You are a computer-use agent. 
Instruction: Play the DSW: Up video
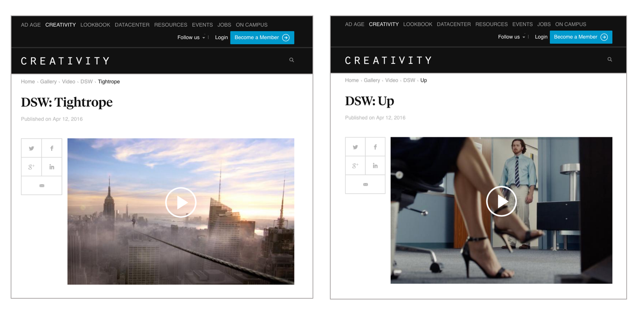pyautogui.click(x=501, y=201)
